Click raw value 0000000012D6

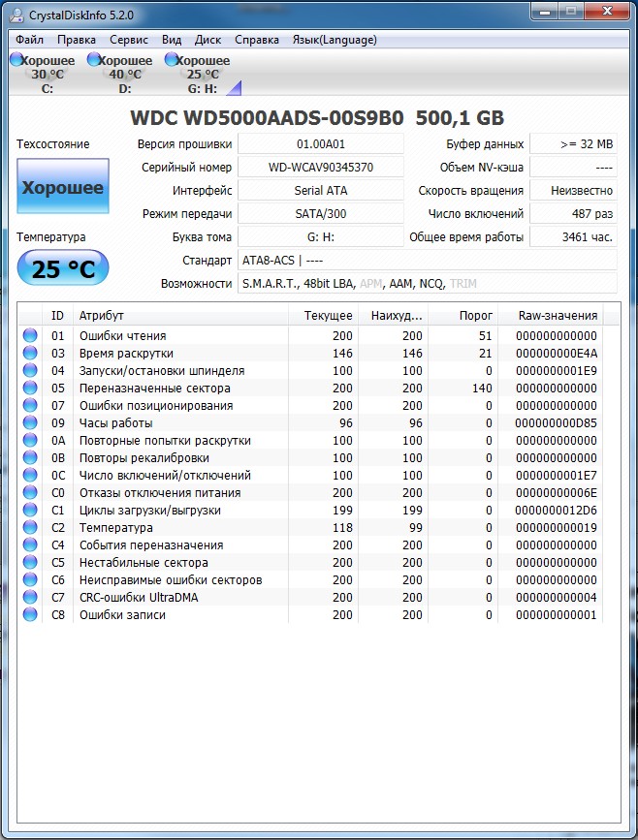(556, 510)
